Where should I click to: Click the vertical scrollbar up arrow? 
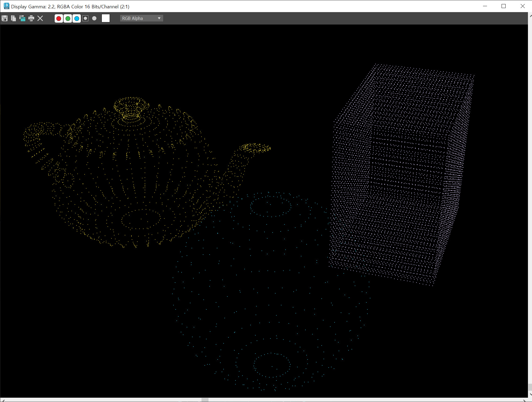click(x=530, y=16)
